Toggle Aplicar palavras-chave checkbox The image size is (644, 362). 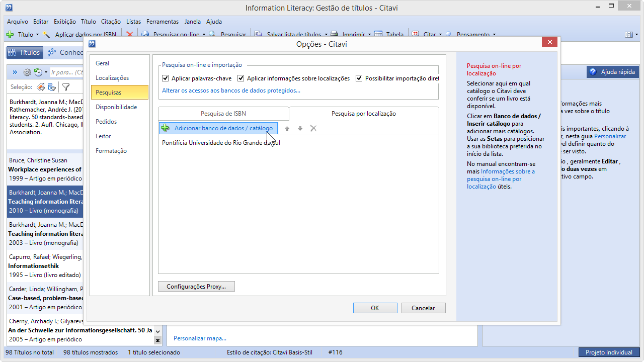pyautogui.click(x=166, y=78)
